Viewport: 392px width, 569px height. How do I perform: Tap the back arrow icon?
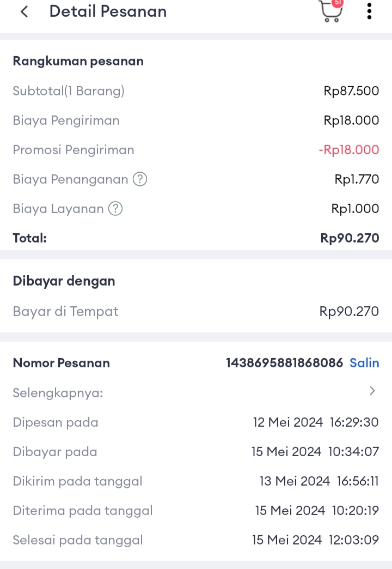(24, 11)
